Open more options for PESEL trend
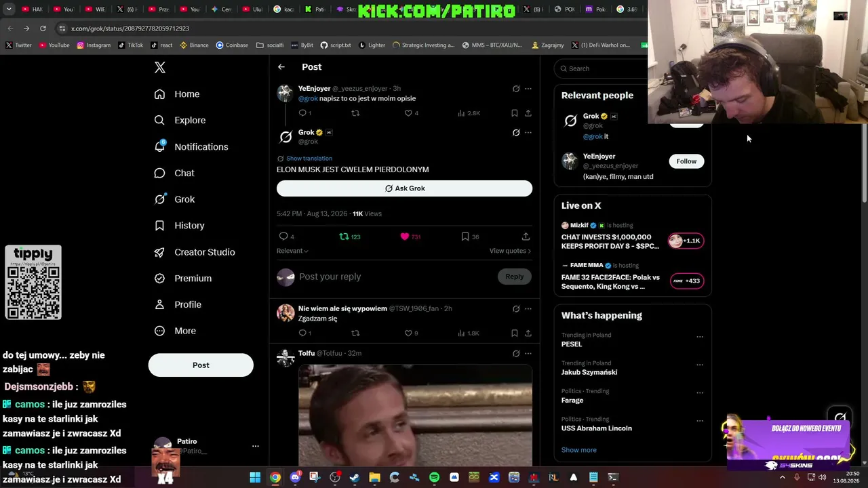The width and height of the screenshot is (868, 488). (x=700, y=337)
